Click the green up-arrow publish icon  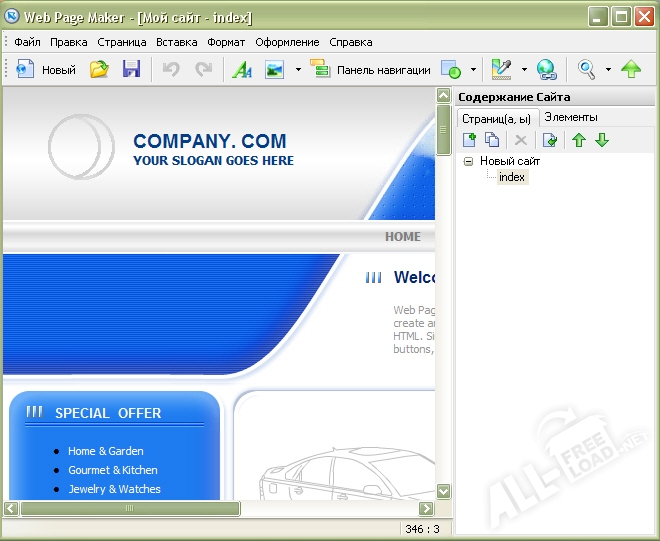[631, 70]
